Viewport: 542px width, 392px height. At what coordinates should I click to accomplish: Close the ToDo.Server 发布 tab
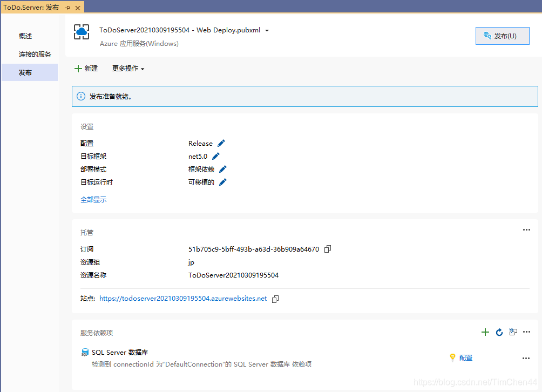click(78, 8)
